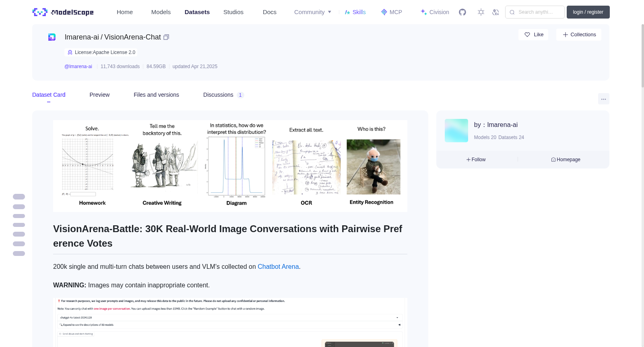Click the OCR handwritten notes image

coord(306,167)
